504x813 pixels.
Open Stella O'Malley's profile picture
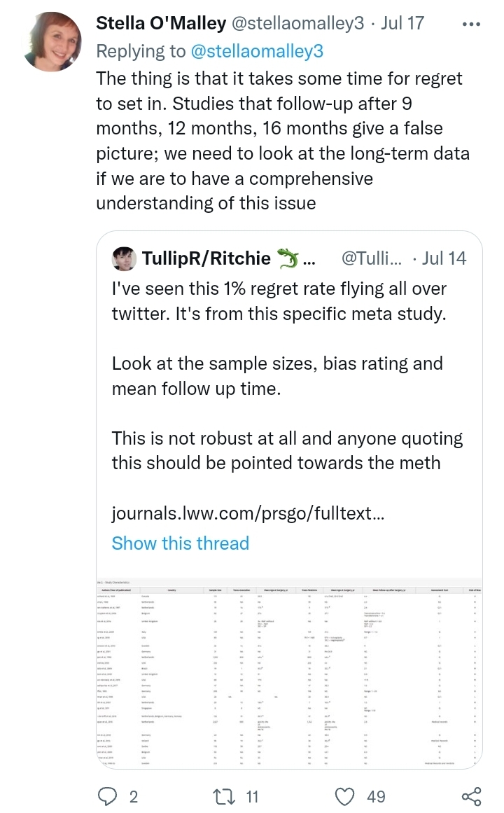point(51,42)
